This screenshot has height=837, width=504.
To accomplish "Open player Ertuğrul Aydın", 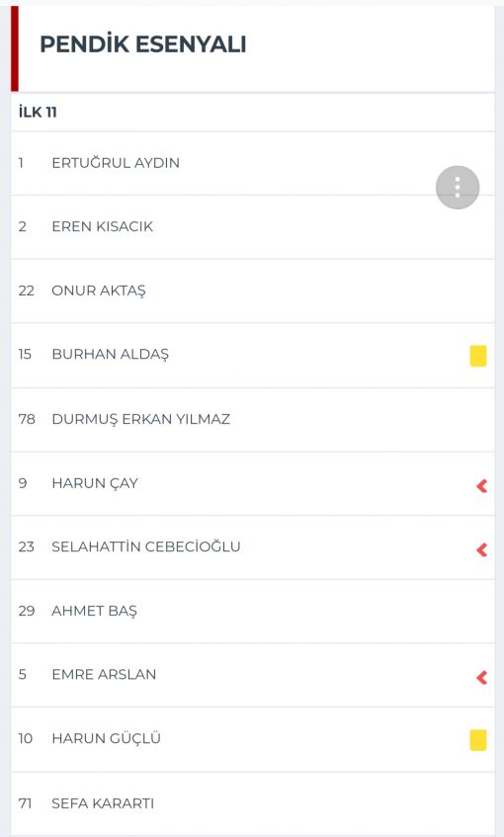I will click(x=252, y=163).
